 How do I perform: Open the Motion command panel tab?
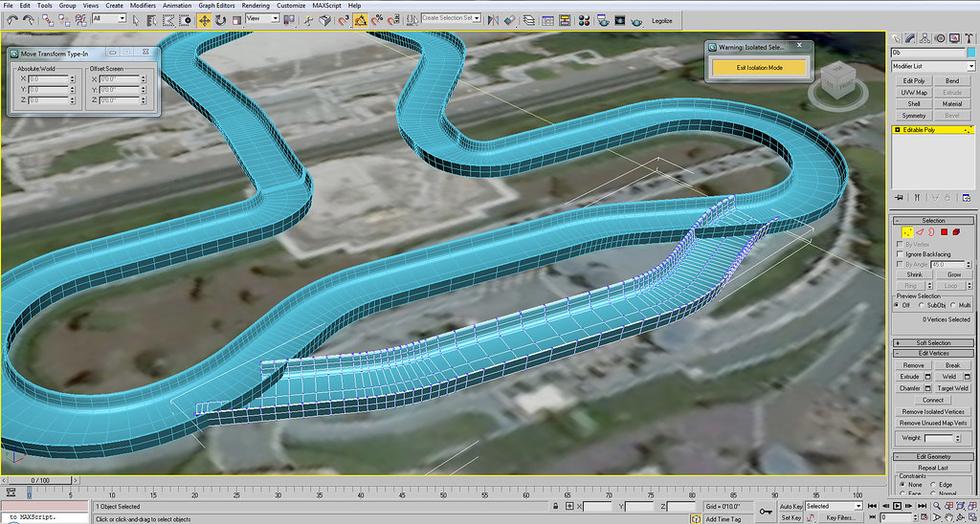coord(940,38)
